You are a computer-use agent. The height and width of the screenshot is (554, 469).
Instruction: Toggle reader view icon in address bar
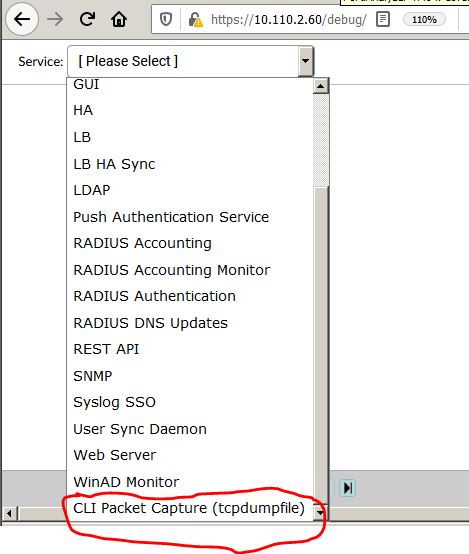click(x=383, y=19)
